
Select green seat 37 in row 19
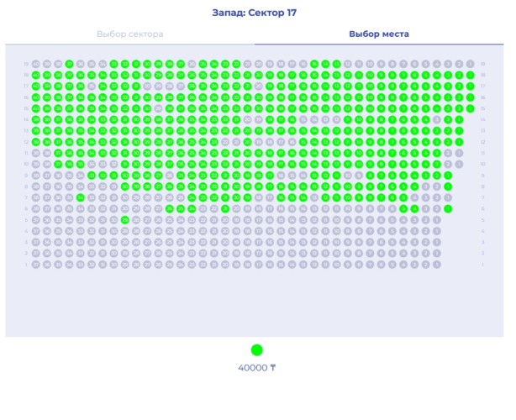tap(69, 64)
